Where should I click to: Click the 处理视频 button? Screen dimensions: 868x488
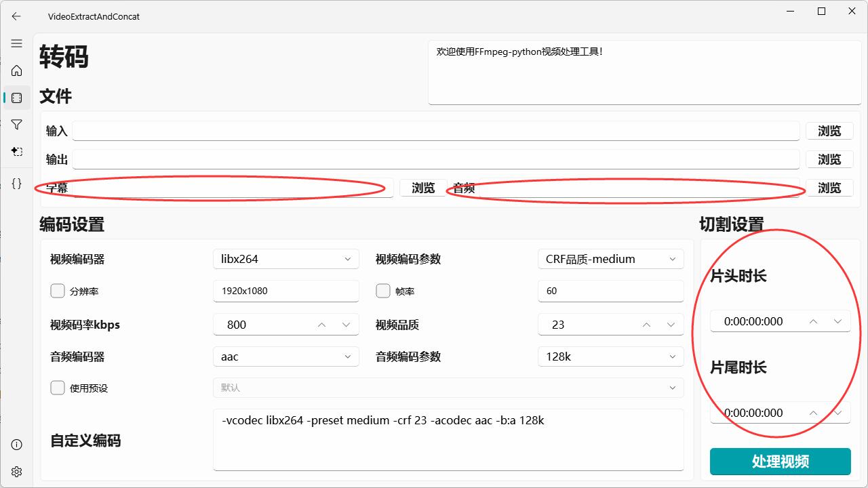[x=781, y=462]
